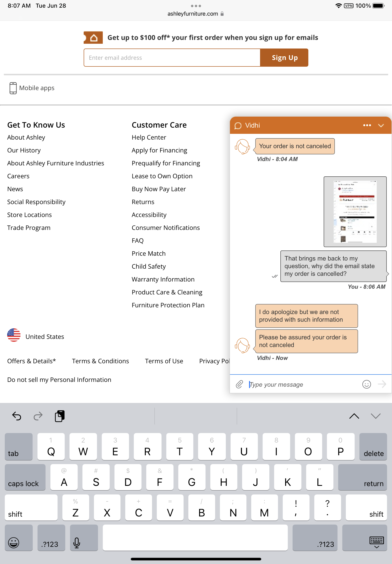
Task: Open chat options three-dot menu
Action: [x=367, y=125]
